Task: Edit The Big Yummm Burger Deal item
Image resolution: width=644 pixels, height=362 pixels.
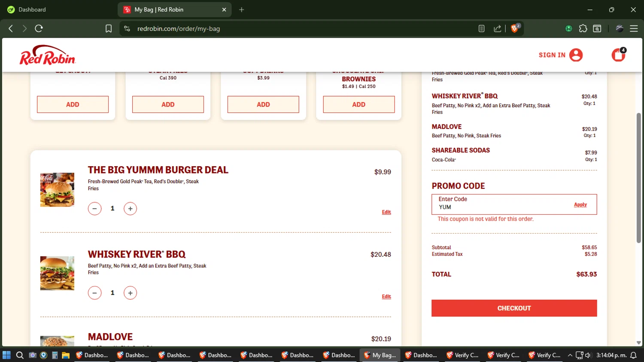Action: (x=386, y=212)
